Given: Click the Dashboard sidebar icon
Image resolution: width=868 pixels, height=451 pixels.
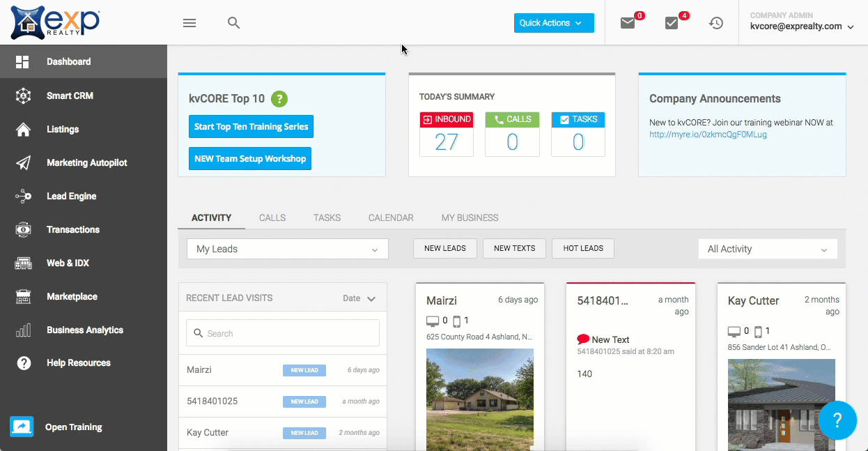Looking at the screenshot, I should (x=22, y=62).
